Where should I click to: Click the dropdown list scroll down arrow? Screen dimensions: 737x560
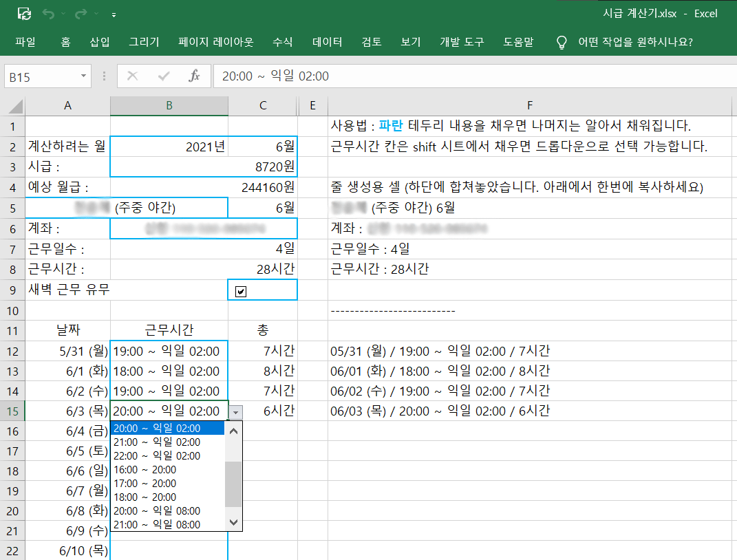point(233,522)
